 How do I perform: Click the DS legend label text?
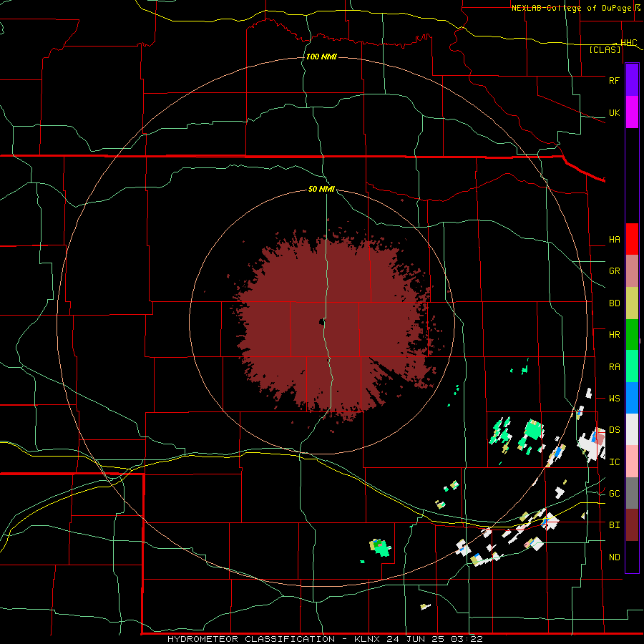point(614,430)
